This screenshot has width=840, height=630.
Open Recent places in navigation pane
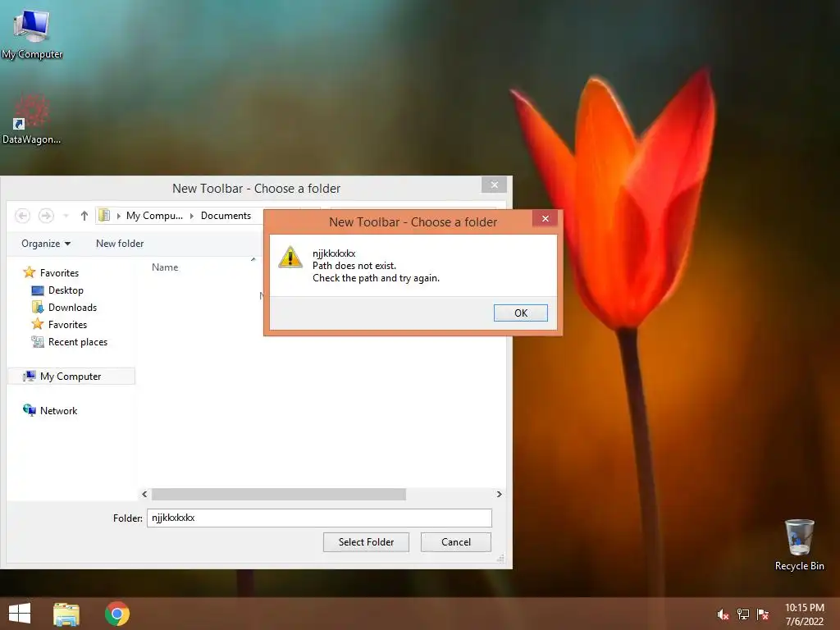pyautogui.click(x=78, y=342)
